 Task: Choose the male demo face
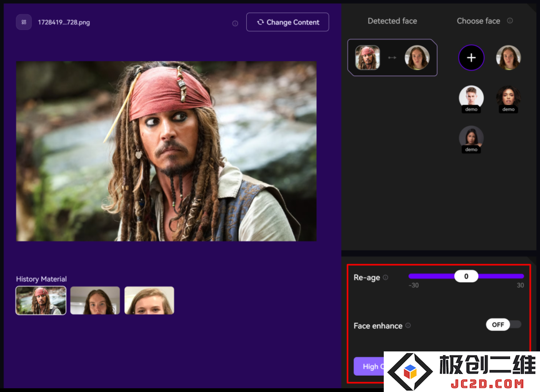point(471,98)
